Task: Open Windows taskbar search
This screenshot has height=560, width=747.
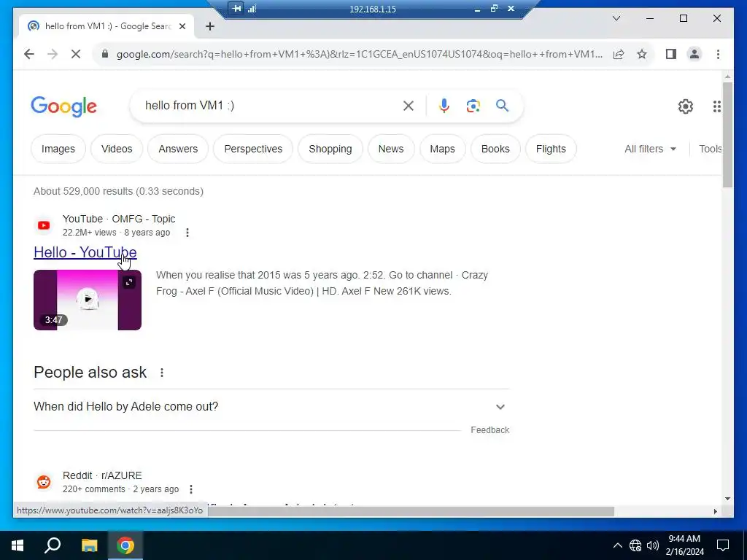Action: point(53,545)
